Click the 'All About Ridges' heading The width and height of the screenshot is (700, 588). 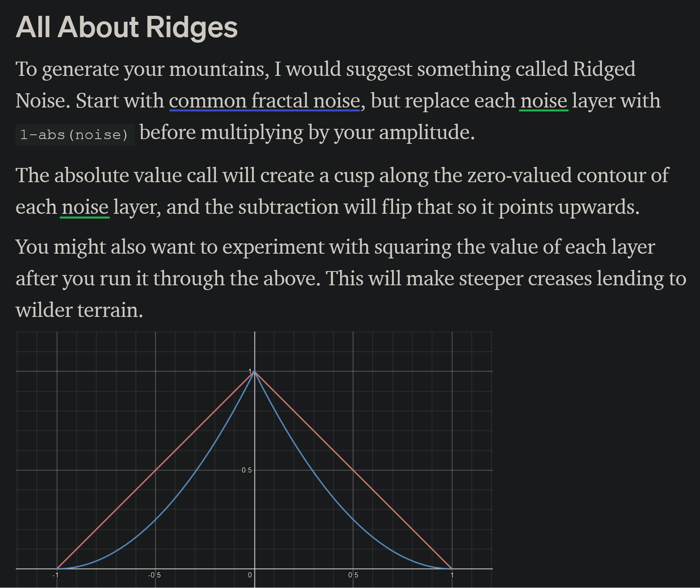click(x=127, y=27)
